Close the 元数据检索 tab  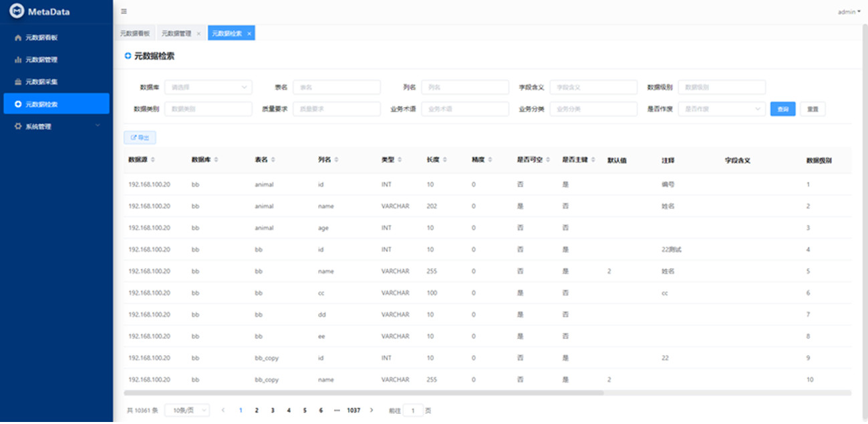pyautogui.click(x=249, y=33)
